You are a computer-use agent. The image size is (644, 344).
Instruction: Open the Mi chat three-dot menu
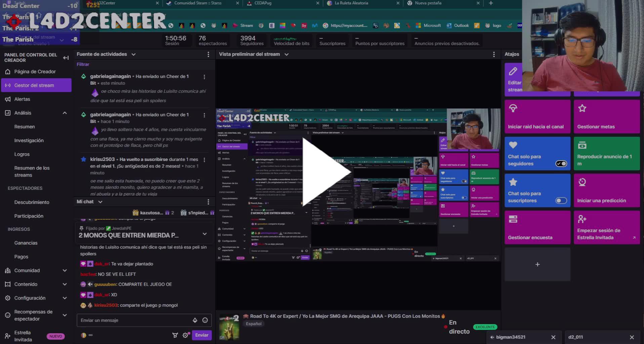click(209, 202)
